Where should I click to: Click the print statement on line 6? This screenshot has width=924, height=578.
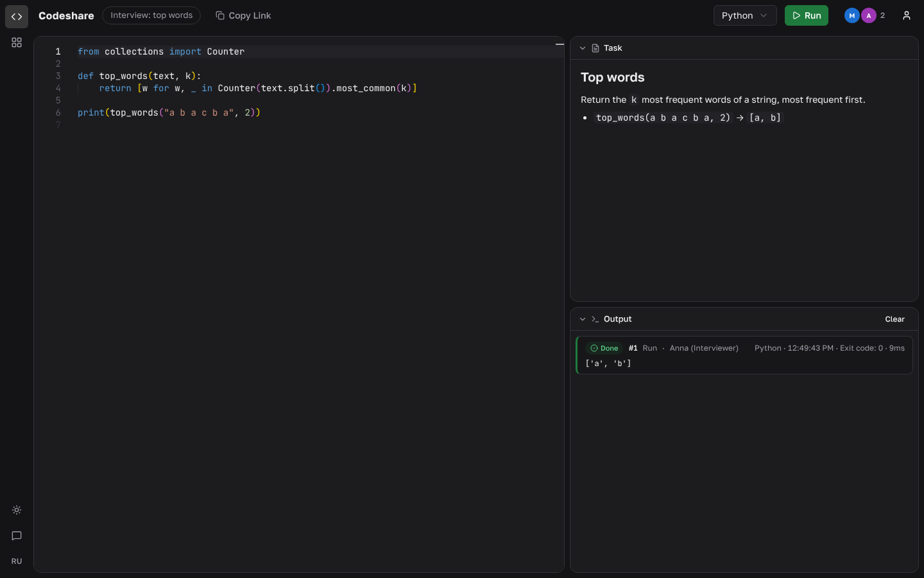(169, 112)
